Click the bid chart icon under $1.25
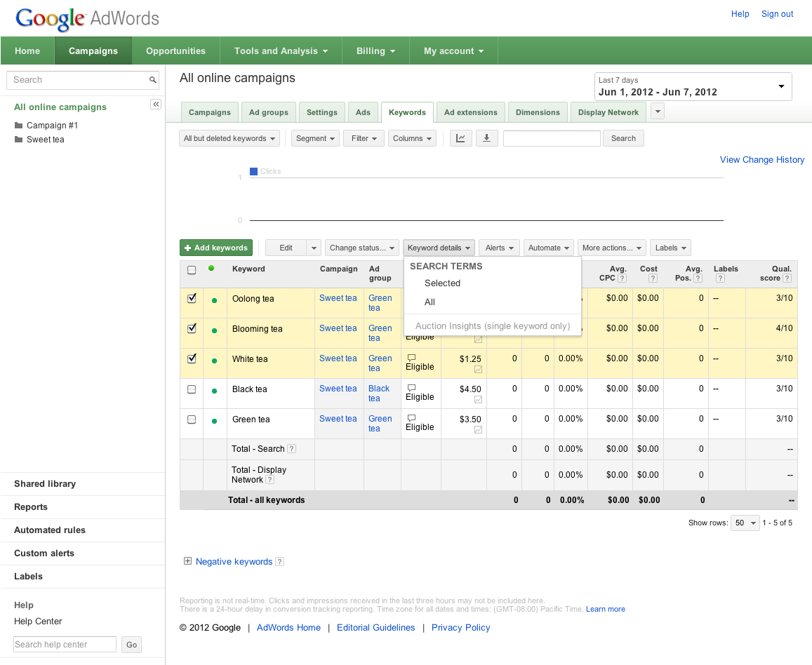 (479, 370)
